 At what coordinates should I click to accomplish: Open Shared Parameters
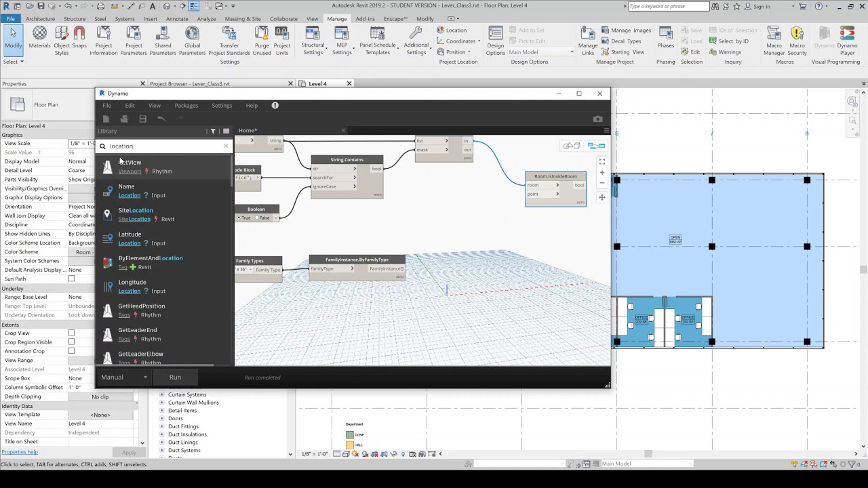[x=163, y=41]
